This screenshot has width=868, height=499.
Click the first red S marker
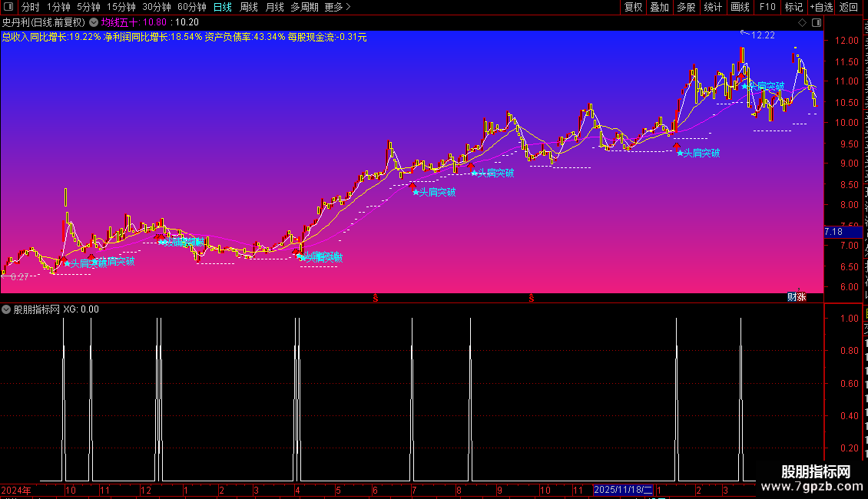pos(376,298)
